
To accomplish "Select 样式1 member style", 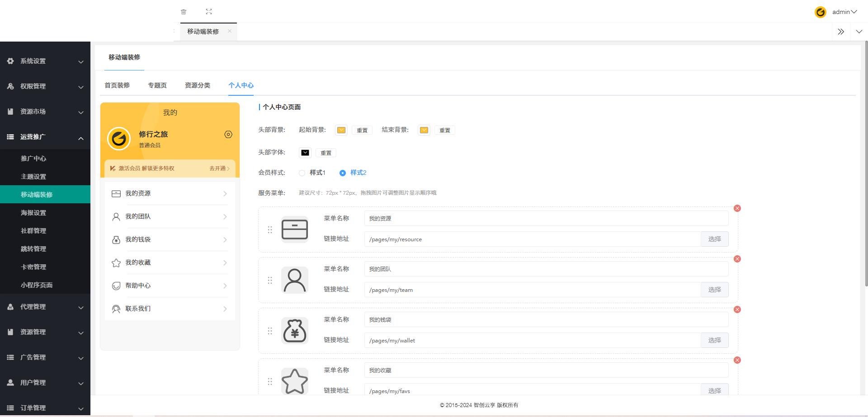I will pyautogui.click(x=302, y=173).
